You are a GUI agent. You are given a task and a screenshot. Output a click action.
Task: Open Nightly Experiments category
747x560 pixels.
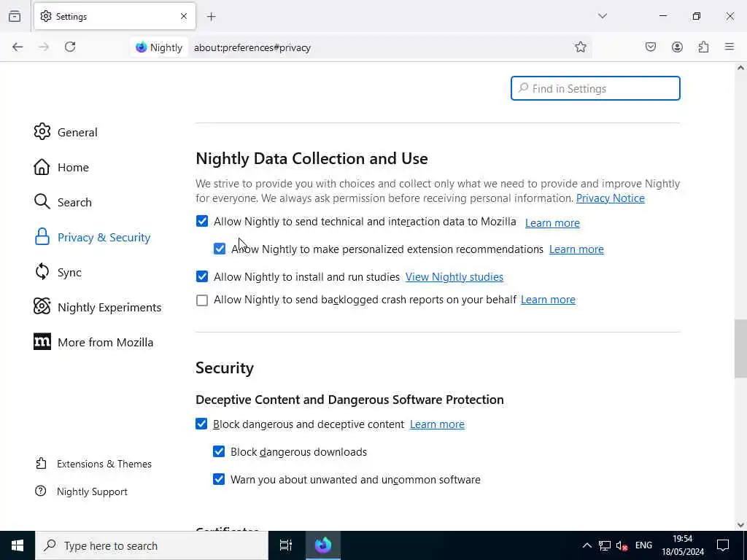(98, 307)
